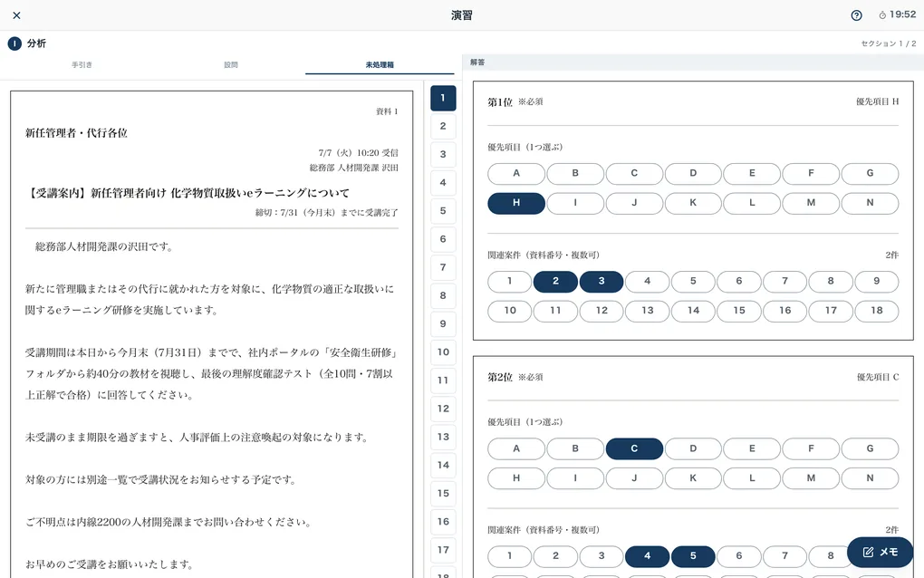This screenshot has width=924, height=578.
Task: Add related case 15 in 第1位
Action: (739, 311)
